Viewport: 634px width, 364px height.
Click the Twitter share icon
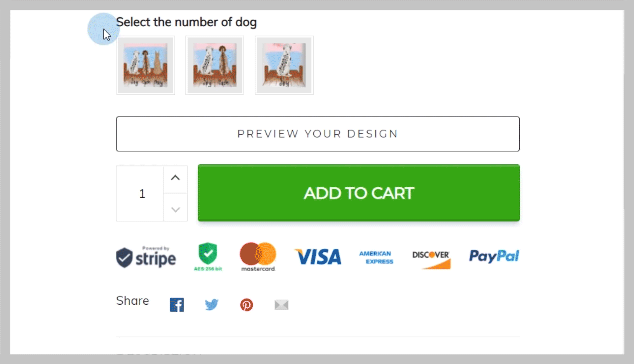click(x=212, y=305)
